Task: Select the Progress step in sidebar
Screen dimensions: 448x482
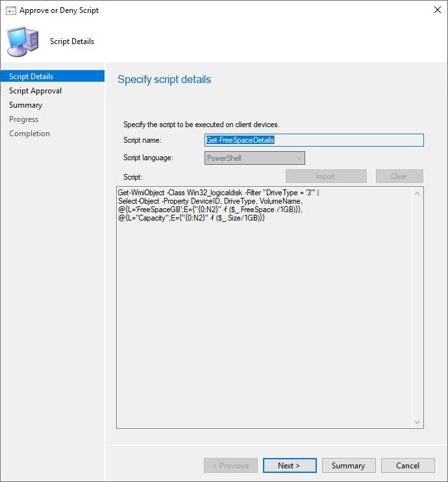Action: click(x=23, y=119)
